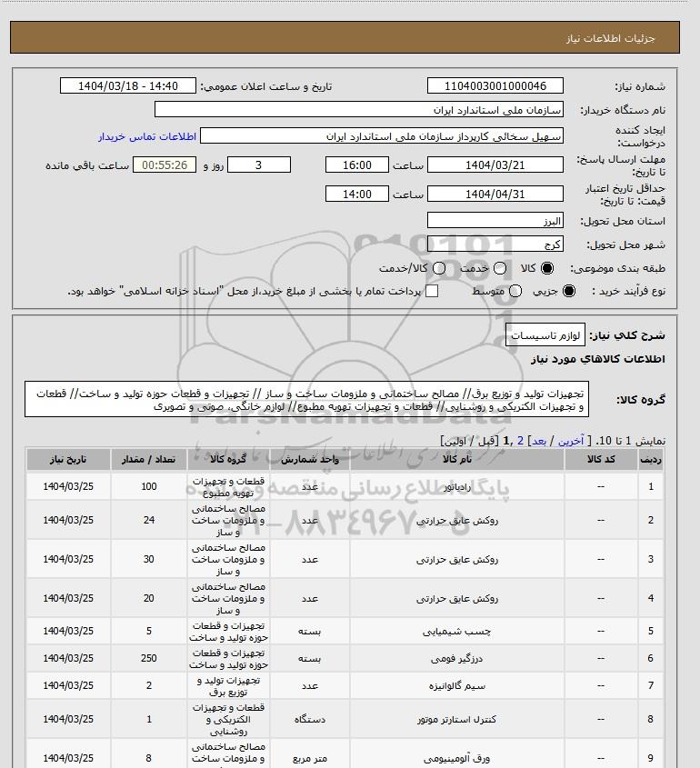Click the سیم گالوانیزه item name
700x768 pixels.
(x=457, y=685)
